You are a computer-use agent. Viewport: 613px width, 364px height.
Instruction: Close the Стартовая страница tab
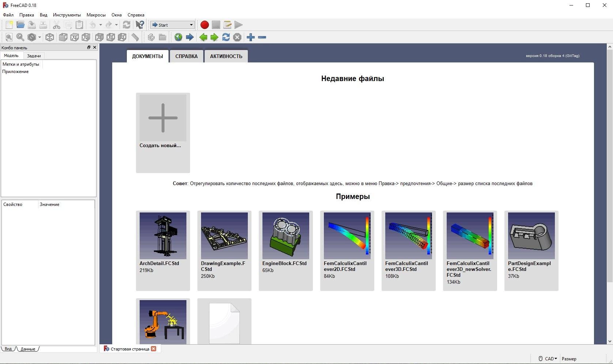pyautogui.click(x=154, y=349)
